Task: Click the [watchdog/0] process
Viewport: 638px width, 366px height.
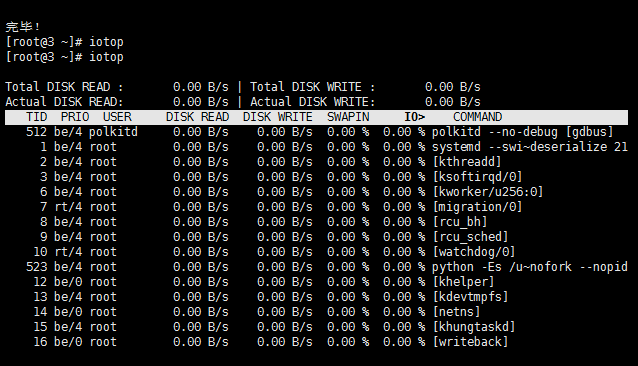Action: click(x=474, y=252)
